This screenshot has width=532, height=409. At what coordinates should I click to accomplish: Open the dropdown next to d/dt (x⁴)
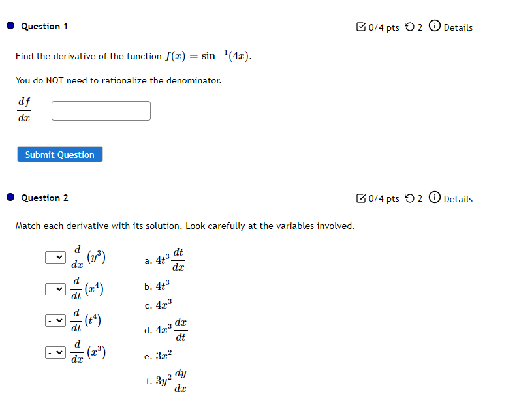[55, 288]
